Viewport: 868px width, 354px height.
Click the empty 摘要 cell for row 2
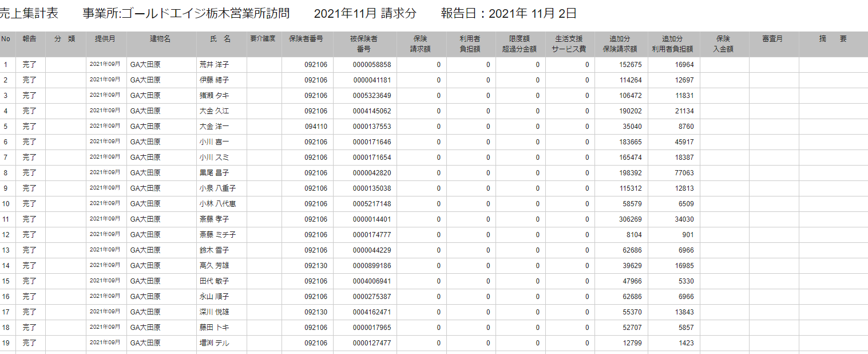tap(833, 80)
